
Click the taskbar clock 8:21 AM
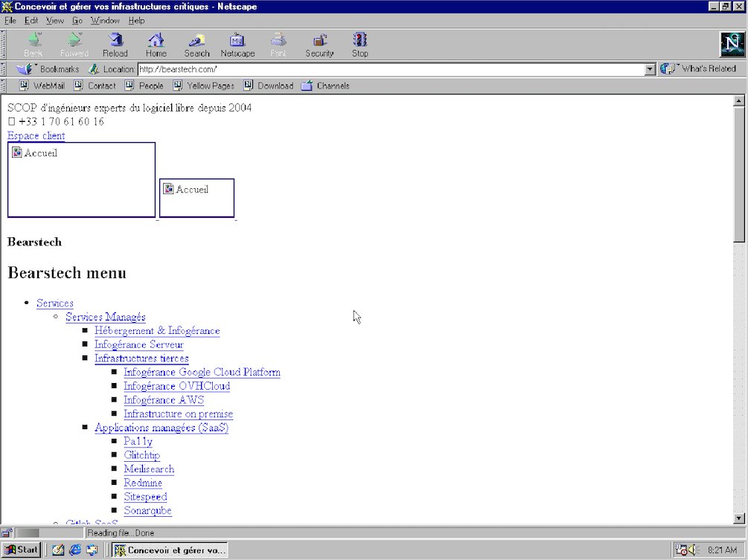[722, 550]
